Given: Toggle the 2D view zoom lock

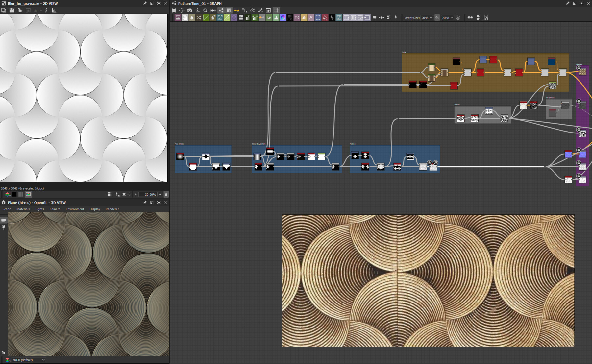Looking at the screenshot, I should click(166, 194).
